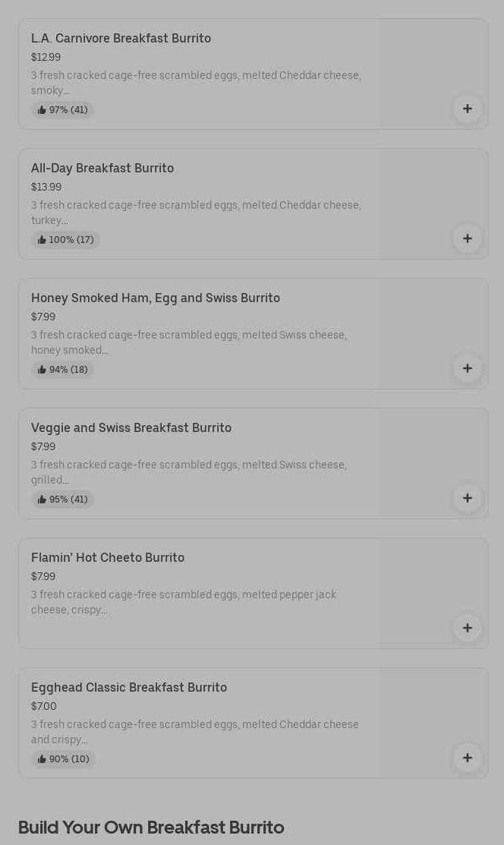The height and width of the screenshot is (845, 504).
Task: Open Flamin' Hot Cheeto Burrito title
Action: pyautogui.click(x=108, y=557)
